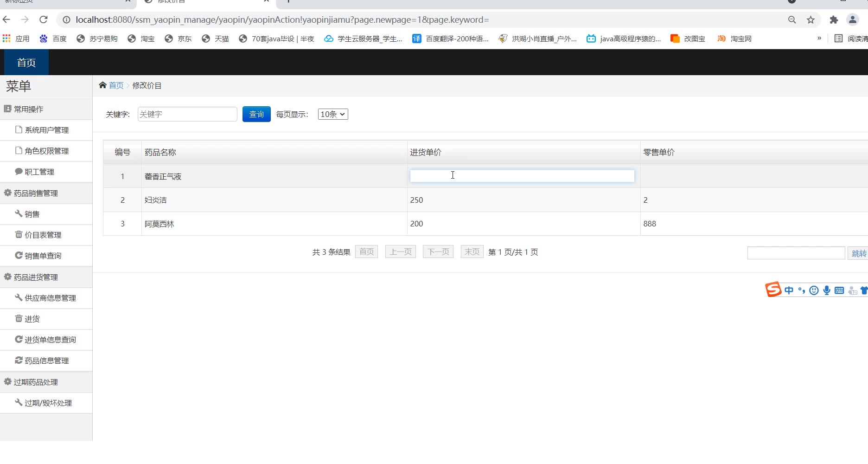Open the 阅读清单 reading list

click(x=851, y=39)
